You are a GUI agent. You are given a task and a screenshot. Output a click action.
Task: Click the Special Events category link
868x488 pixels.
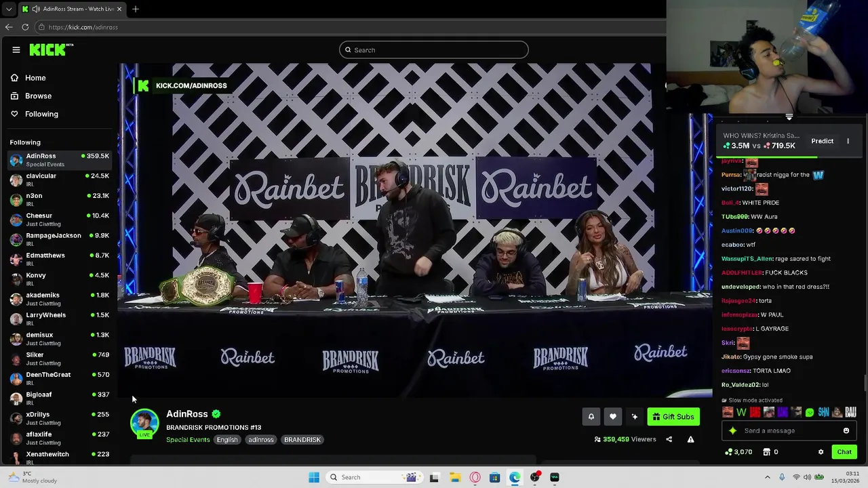[x=188, y=440]
